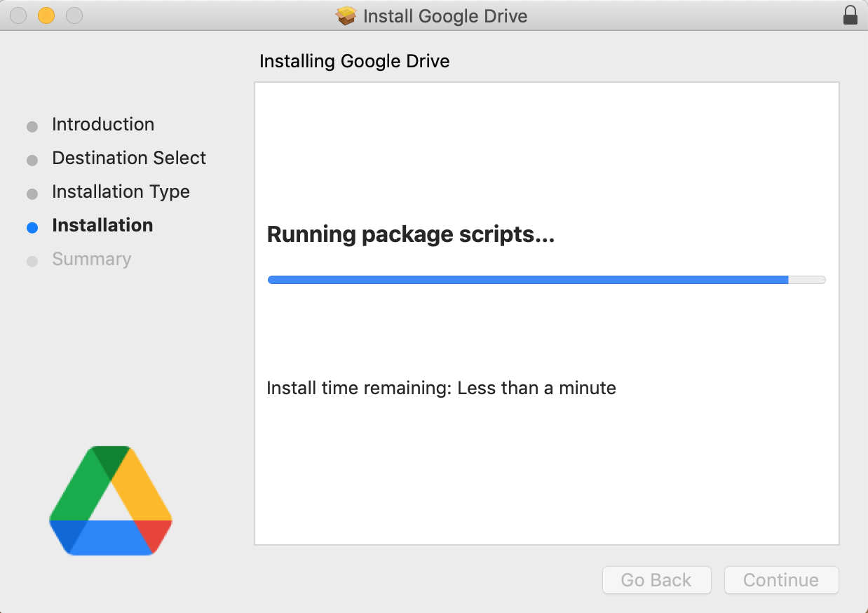
Task: Click the blue bullet next to Installation
Action: pos(32,227)
